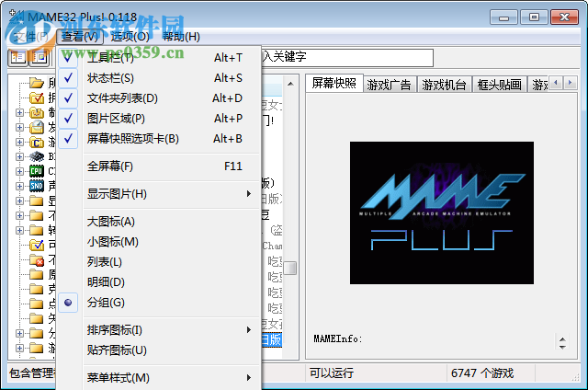Toggle the 图片区域(P) picture area option
The height and width of the screenshot is (390, 588).
(x=159, y=119)
